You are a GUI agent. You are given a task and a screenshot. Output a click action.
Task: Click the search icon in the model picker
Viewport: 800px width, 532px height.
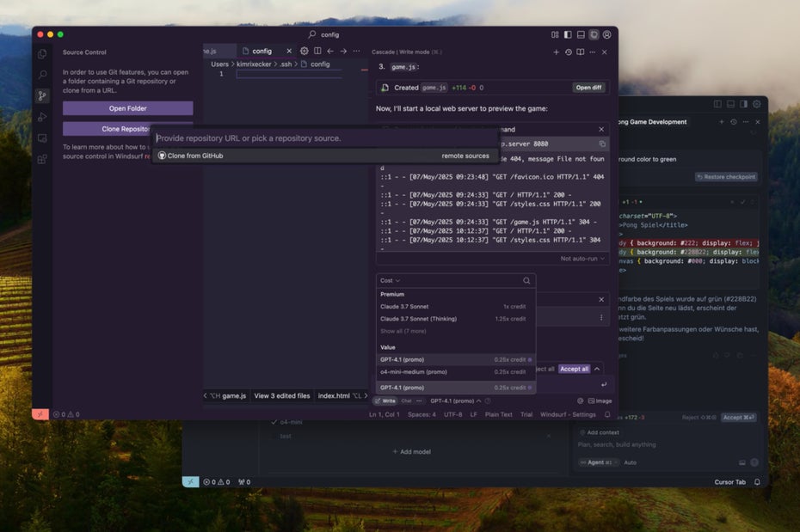(526, 280)
